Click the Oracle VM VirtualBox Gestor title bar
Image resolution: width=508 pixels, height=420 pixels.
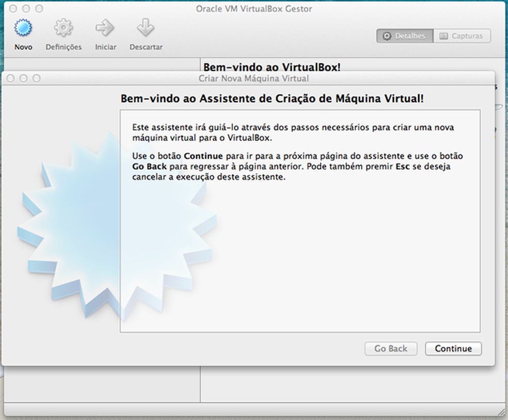253,8
